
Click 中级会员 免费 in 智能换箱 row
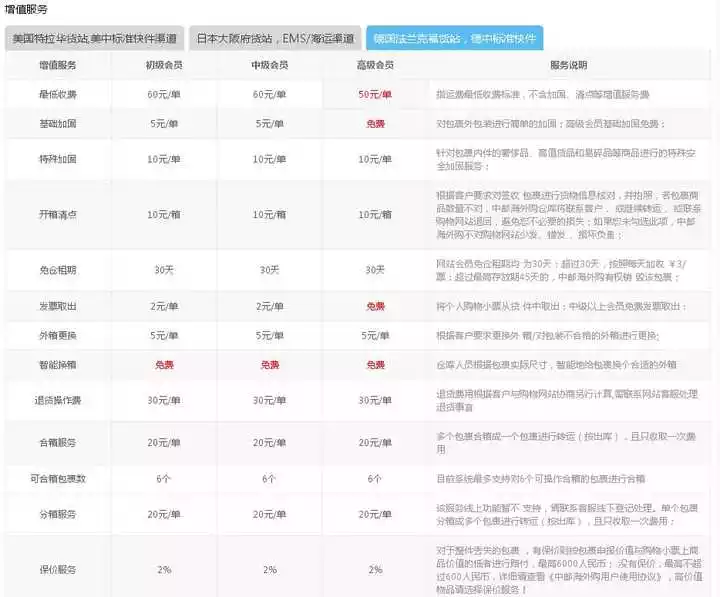coord(270,365)
